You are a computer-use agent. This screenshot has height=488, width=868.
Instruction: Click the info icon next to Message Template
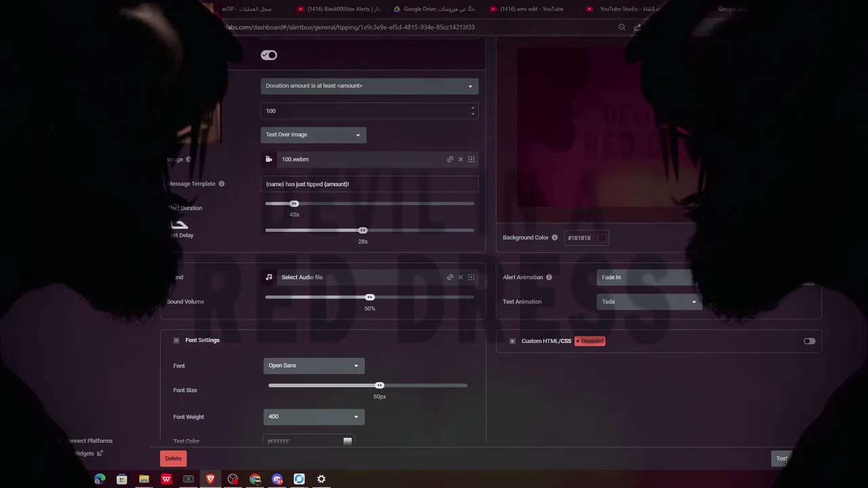221,184
